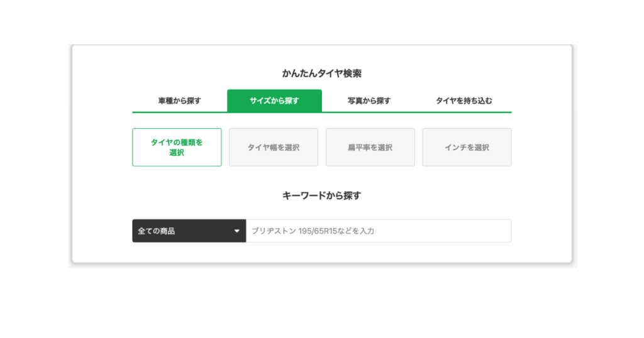This screenshot has width=644, height=338.
Task: Select the green サイズから探す tab
Action: click(x=274, y=101)
